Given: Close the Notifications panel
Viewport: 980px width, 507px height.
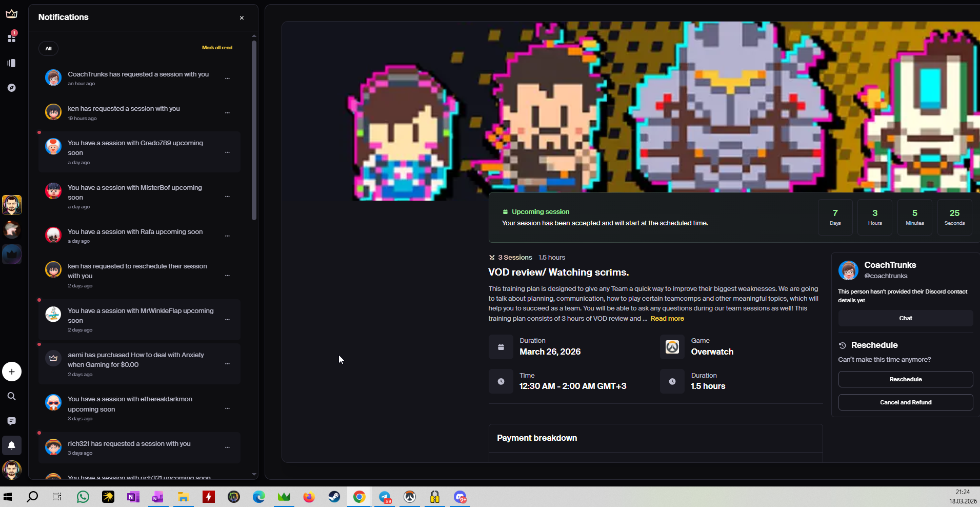Looking at the screenshot, I should pos(242,18).
